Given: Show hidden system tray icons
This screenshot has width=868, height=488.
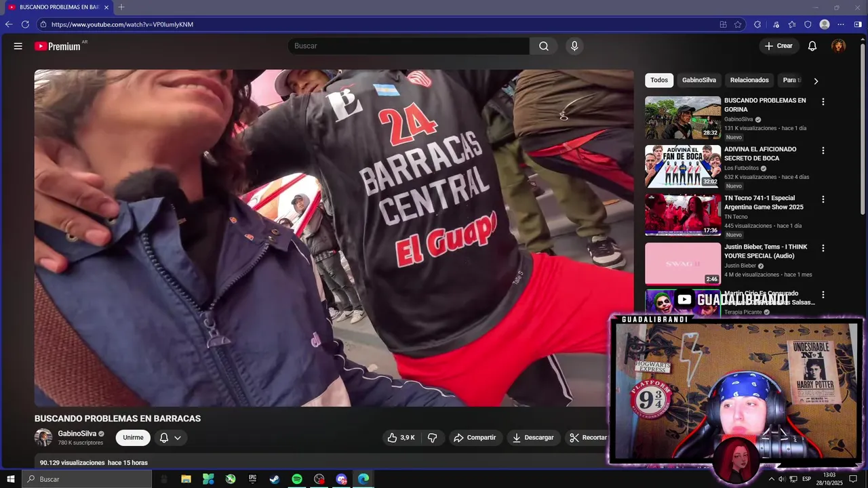Looking at the screenshot, I should [x=770, y=479].
